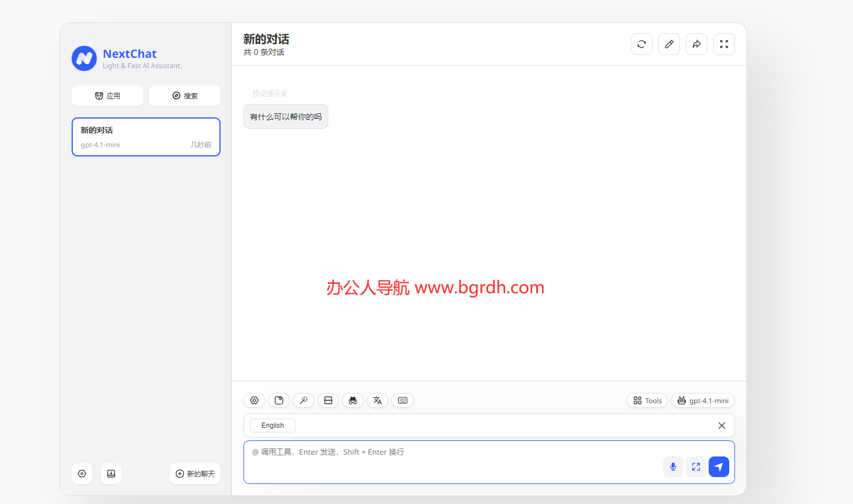The width and height of the screenshot is (853, 504).
Task: Click the microphone voice input icon
Action: click(673, 467)
